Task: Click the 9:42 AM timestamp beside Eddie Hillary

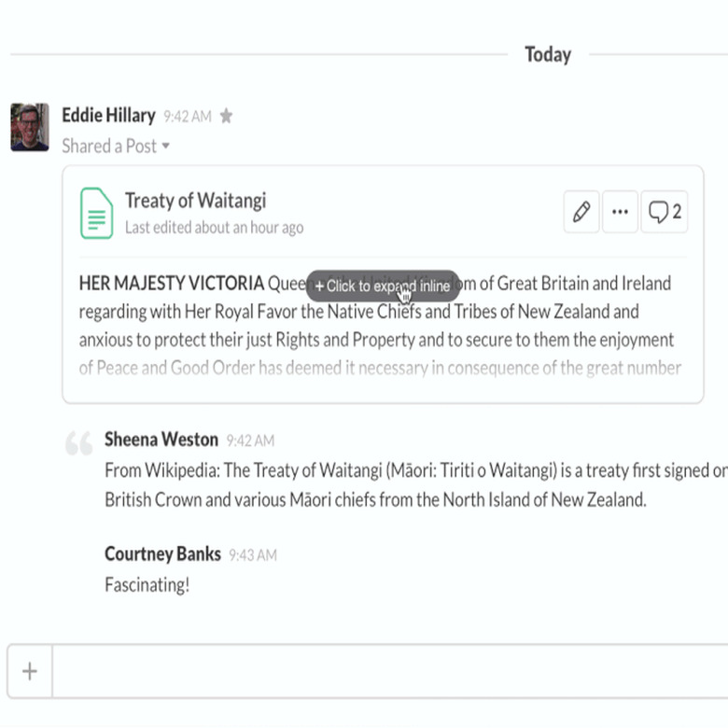Action: point(188,117)
